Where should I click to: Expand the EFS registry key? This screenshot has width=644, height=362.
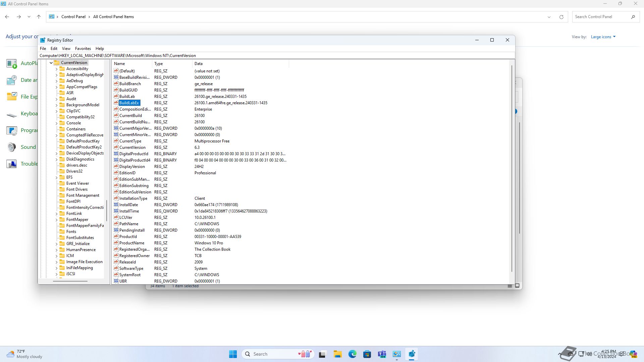pos(56,177)
